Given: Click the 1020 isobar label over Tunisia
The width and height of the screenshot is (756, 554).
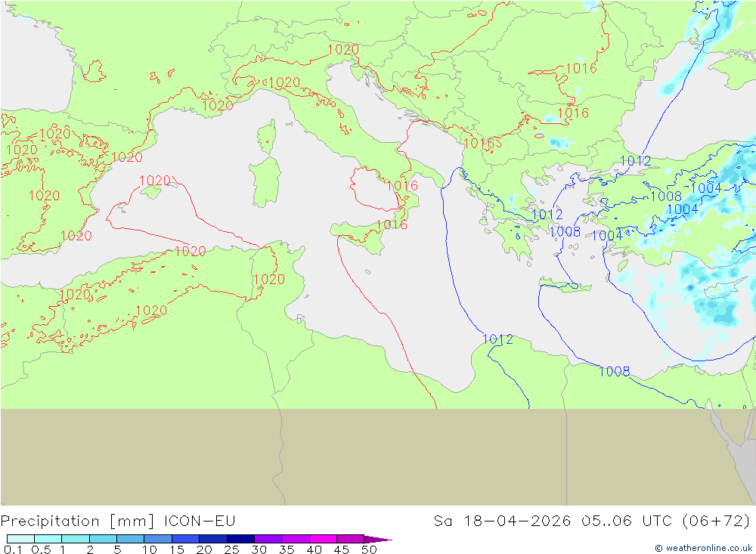Looking at the screenshot, I should coord(269,279).
